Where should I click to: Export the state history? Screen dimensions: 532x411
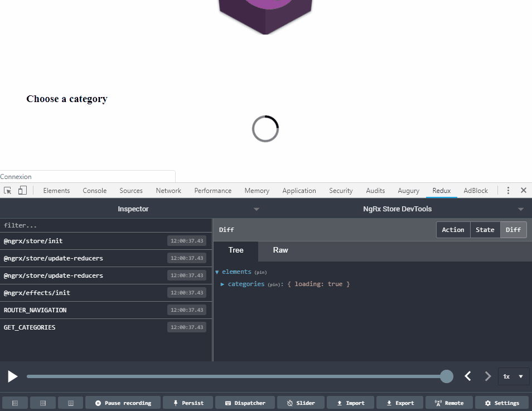(400, 403)
